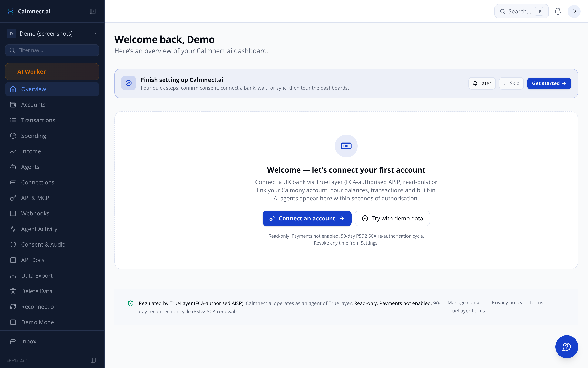Click the top Search box
This screenshot has height=368, width=588.
coord(521,11)
